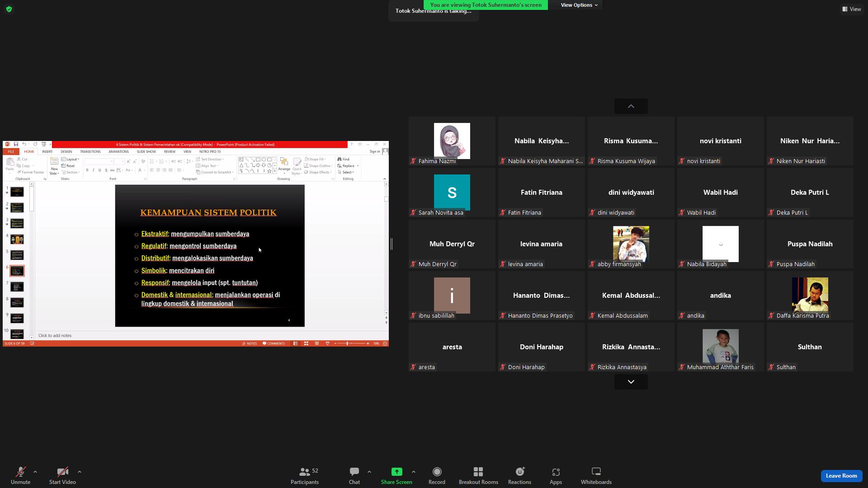The height and width of the screenshot is (488, 868).
Task: Switch to Reading view in status bar
Action: pos(317,343)
